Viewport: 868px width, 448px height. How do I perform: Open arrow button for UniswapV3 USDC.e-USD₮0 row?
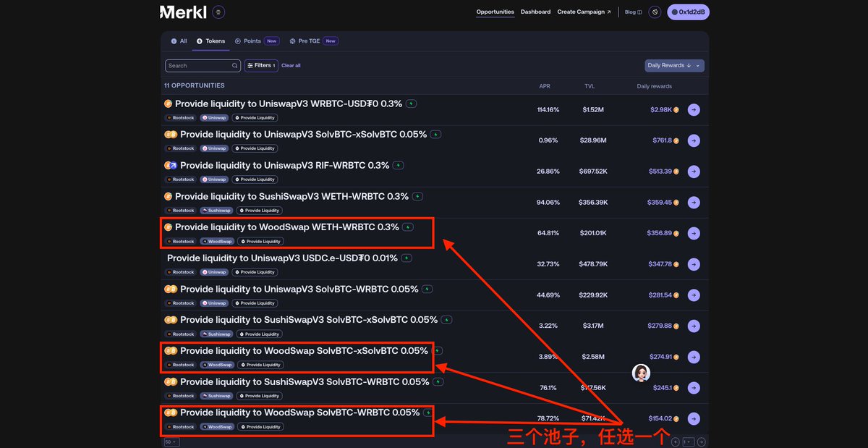click(694, 264)
